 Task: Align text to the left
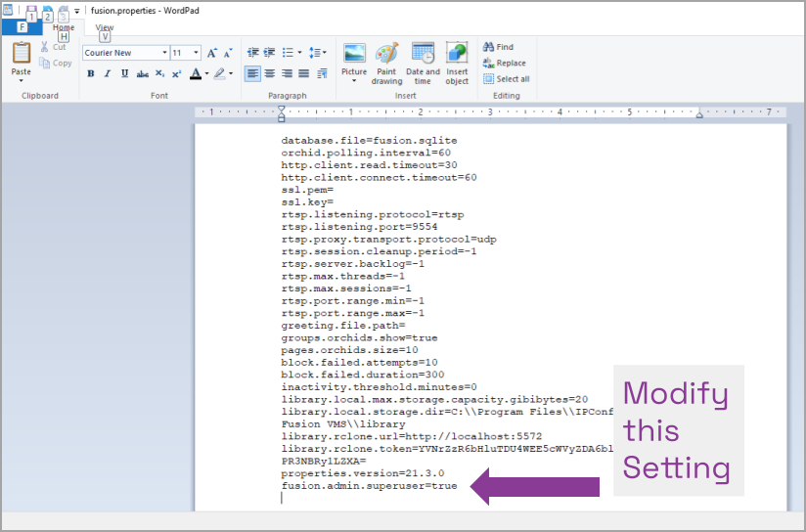point(252,73)
